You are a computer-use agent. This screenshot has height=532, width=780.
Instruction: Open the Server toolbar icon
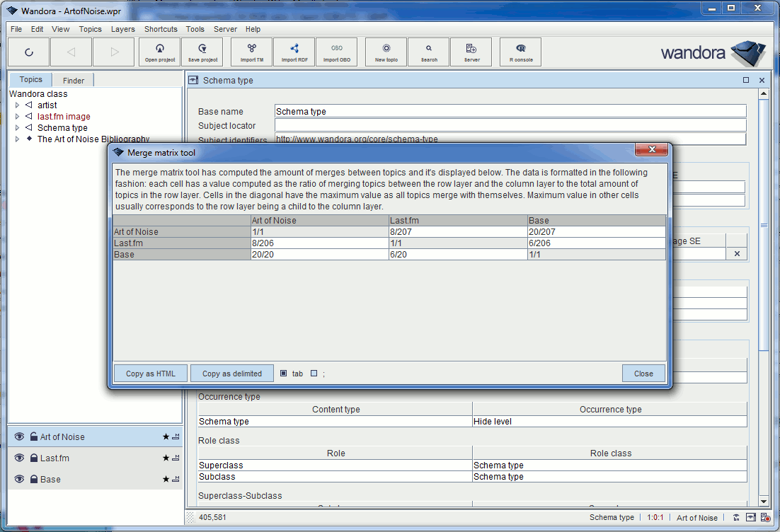pyautogui.click(x=471, y=52)
